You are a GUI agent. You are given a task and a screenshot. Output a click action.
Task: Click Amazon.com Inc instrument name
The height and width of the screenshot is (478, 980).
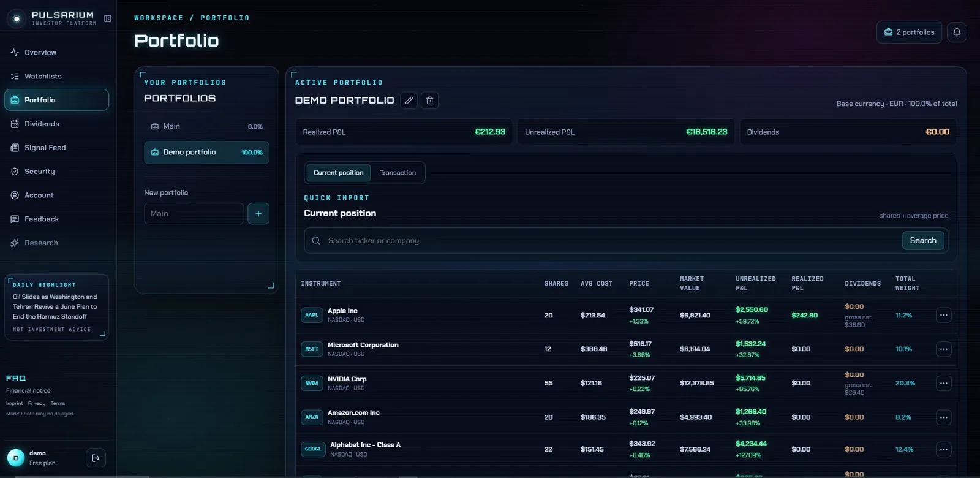(353, 413)
